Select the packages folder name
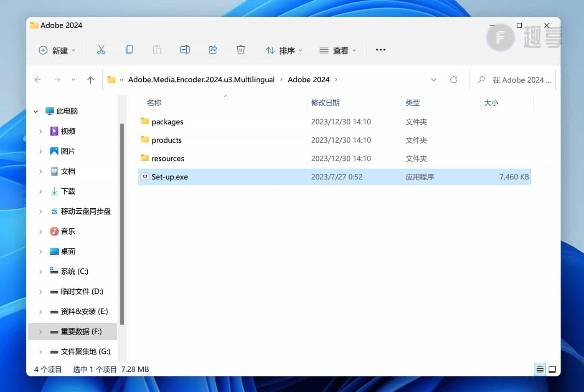 point(168,121)
